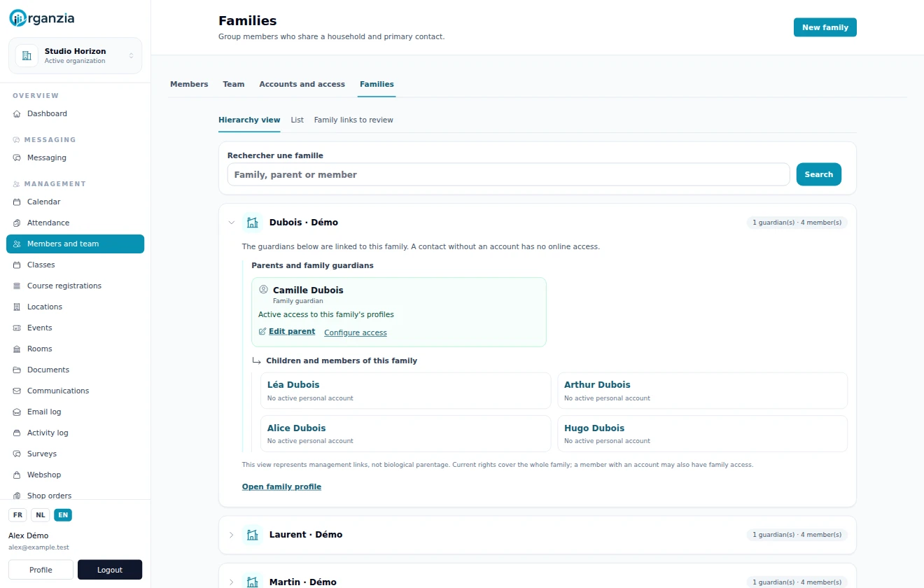Switch to Accounts and access tab

302,84
